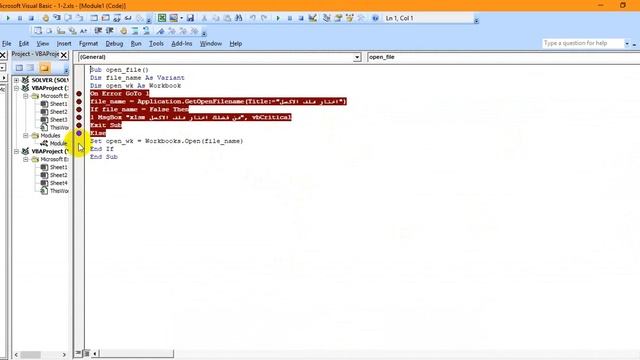Collapse the Modules folder node
Screen dimensions: 640x360
point(25,136)
